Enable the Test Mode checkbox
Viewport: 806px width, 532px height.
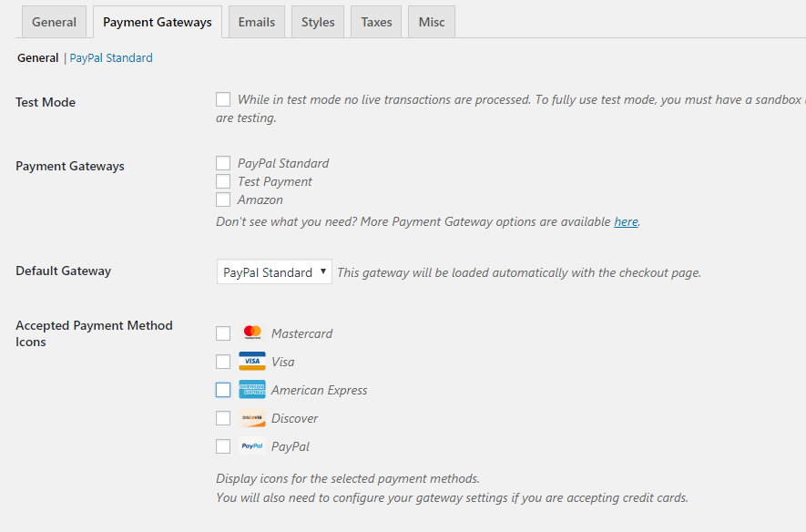coord(223,99)
